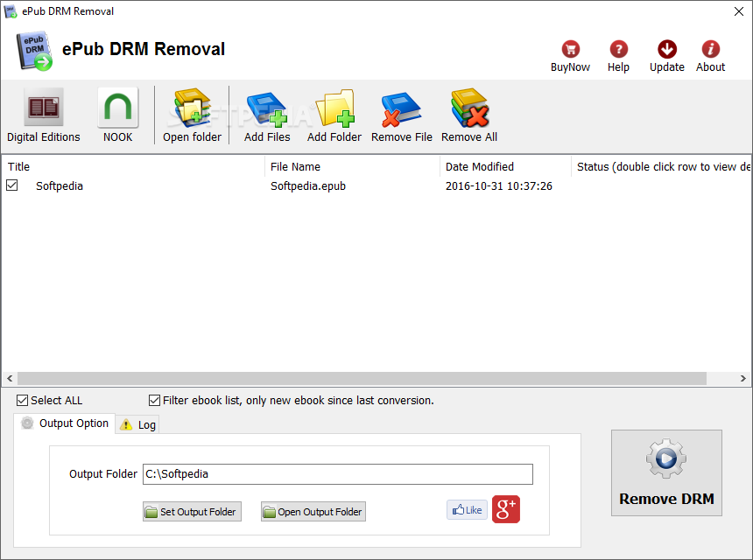Open the Help question mark icon

(618, 49)
